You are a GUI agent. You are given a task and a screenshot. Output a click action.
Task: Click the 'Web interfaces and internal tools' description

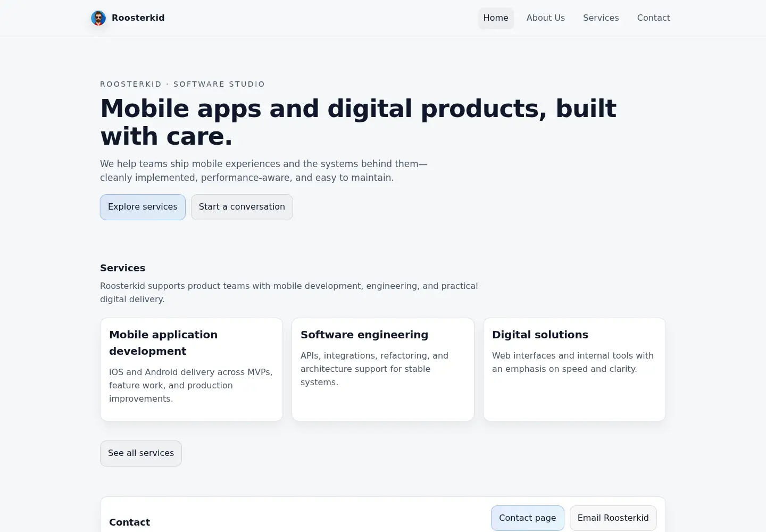(x=573, y=362)
